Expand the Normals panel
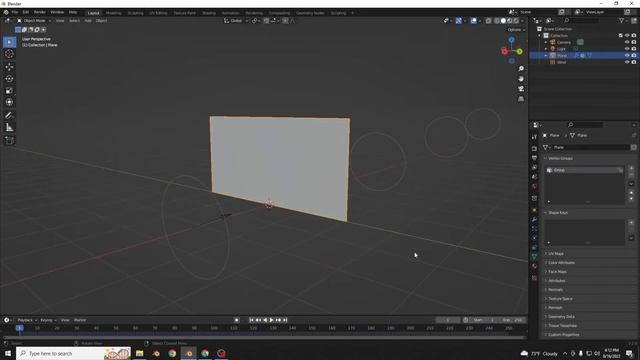This screenshot has width=640, height=360. (555, 289)
